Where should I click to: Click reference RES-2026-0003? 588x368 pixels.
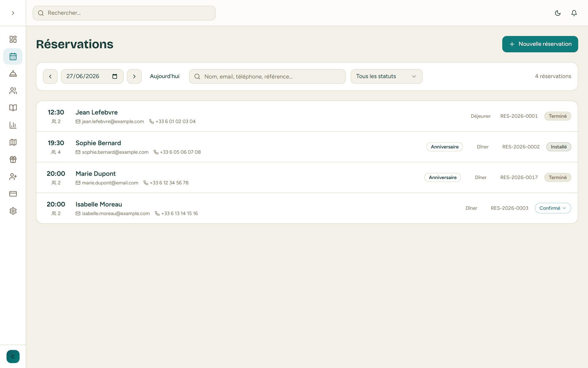pos(510,208)
